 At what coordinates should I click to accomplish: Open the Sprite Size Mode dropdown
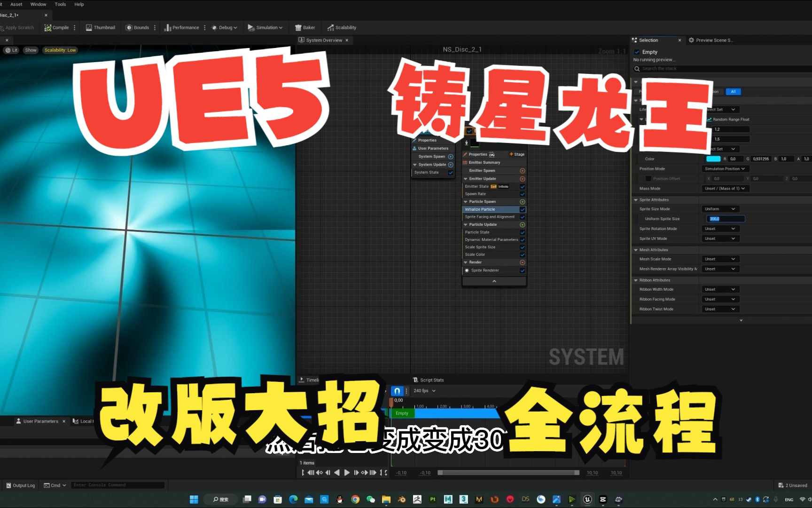pos(721,209)
